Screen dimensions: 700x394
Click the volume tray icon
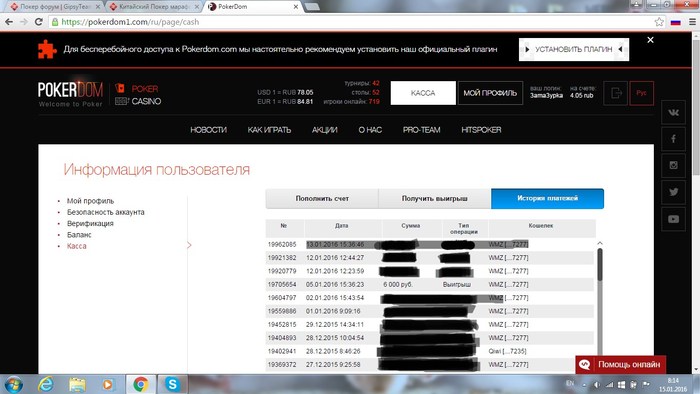coord(597,385)
